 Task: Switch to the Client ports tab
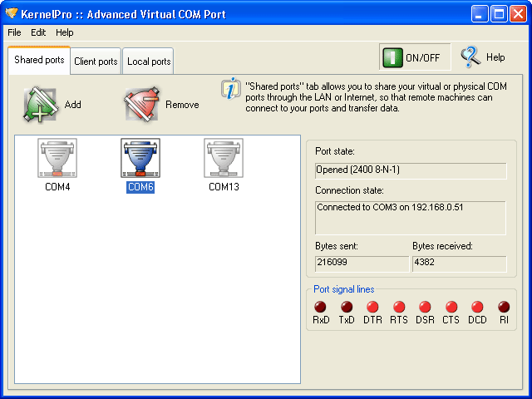(x=96, y=62)
